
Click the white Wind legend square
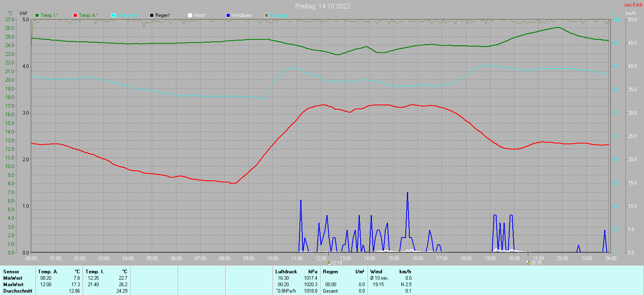(x=190, y=15)
